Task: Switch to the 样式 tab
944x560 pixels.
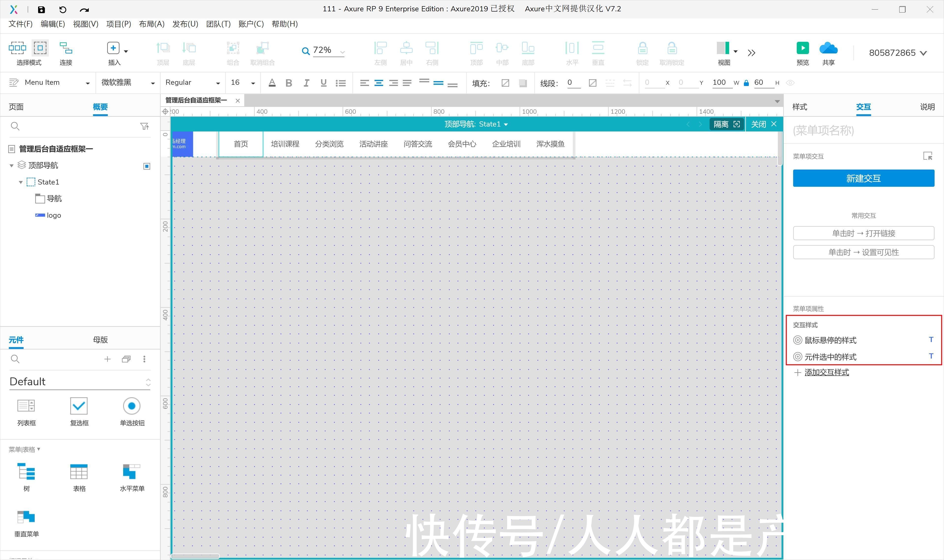Action: 799,107
